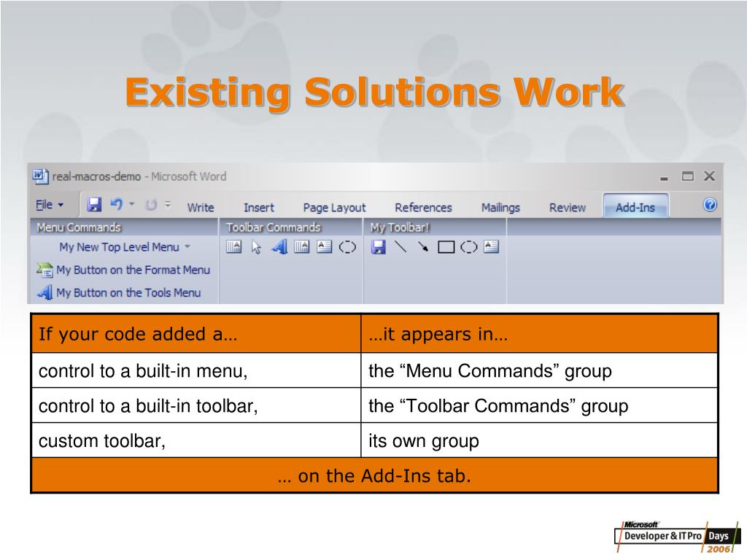Image resolution: width=747 pixels, height=560 pixels.
Task: Open Customize Quick Access Toolbar arrow
Action: pos(168,204)
